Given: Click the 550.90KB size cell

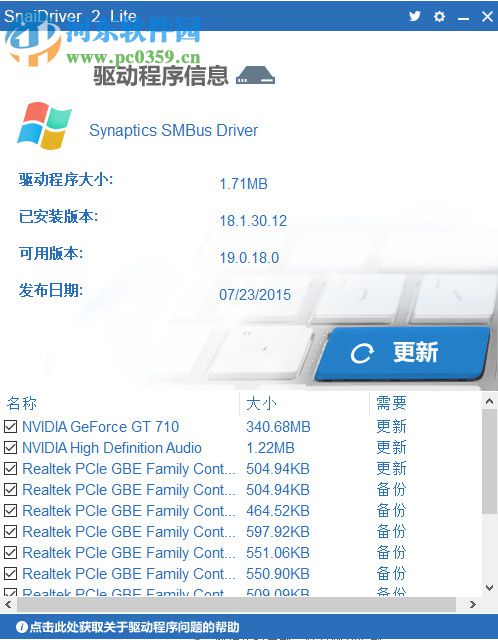Looking at the screenshot, I should [x=278, y=574].
